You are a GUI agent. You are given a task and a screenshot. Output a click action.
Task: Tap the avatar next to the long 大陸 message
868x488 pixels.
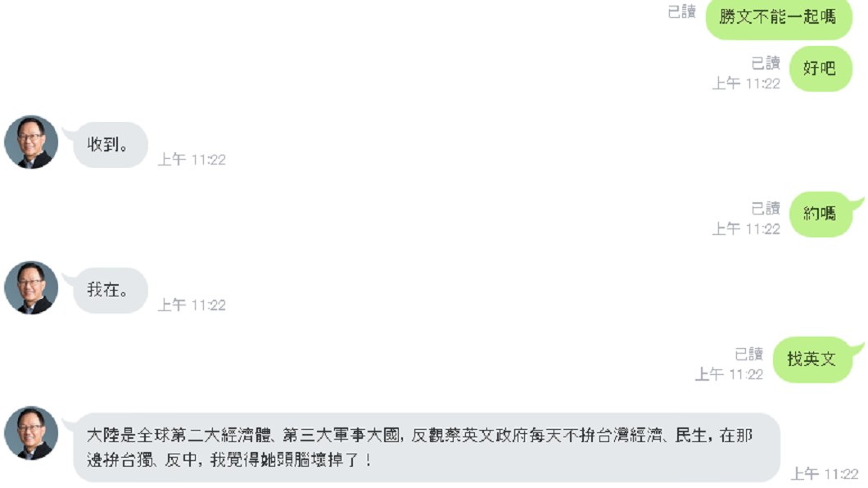click(31, 433)
